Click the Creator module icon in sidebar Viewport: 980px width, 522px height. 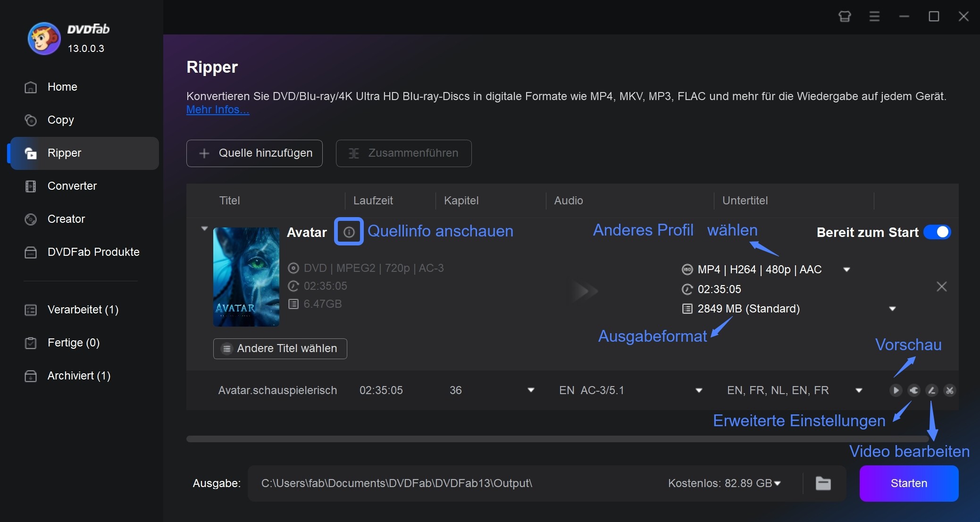[x=31, y=219]
